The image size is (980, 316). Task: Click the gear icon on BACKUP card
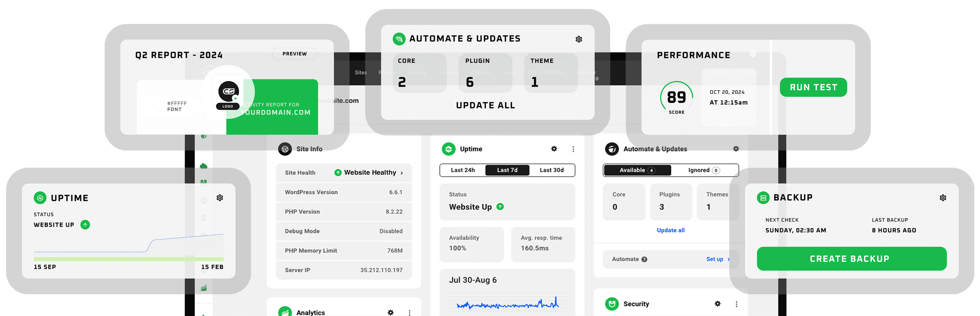[943, 198]
